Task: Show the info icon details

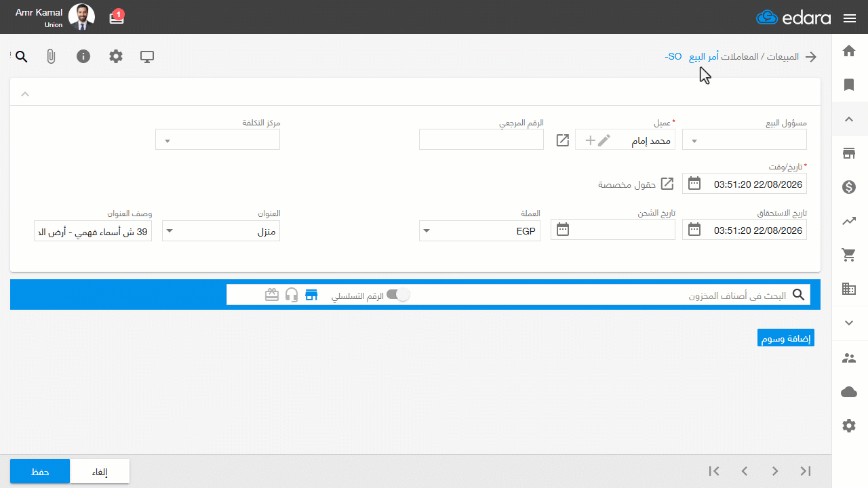Action: 83,57
